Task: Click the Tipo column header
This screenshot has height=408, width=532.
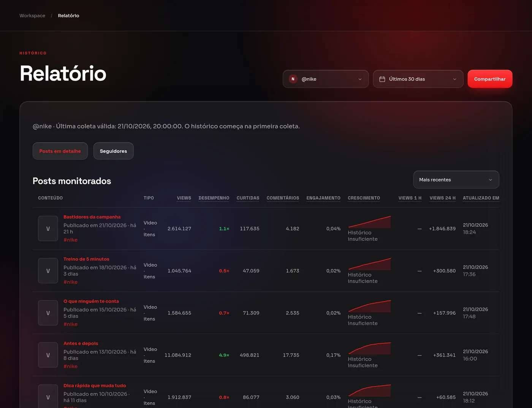Action: (x=149, y=198)
